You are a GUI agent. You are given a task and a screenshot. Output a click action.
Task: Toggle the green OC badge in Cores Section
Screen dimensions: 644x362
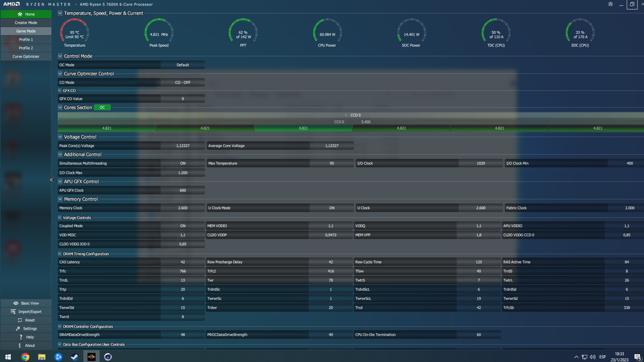pyautogui.click(x=102, y=107)
